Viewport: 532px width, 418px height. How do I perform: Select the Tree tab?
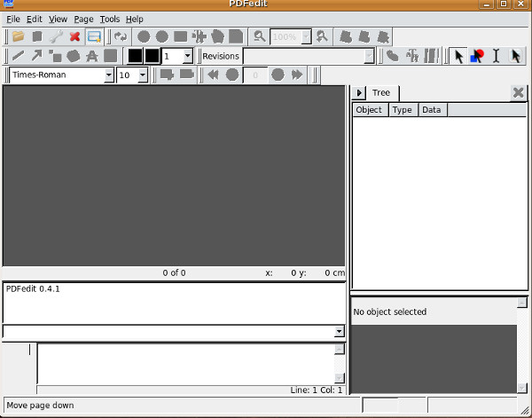(x=381, y=92)
